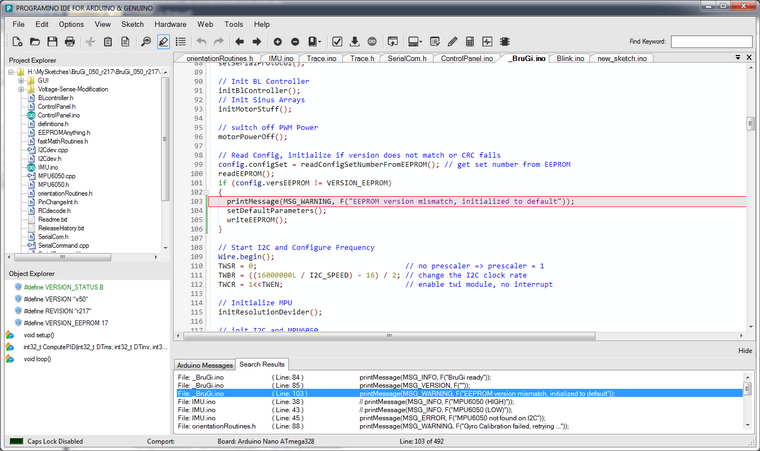The image size is (760, 451).
Task: Switch to the Blink.ino tab
Action: pos(570,58)
